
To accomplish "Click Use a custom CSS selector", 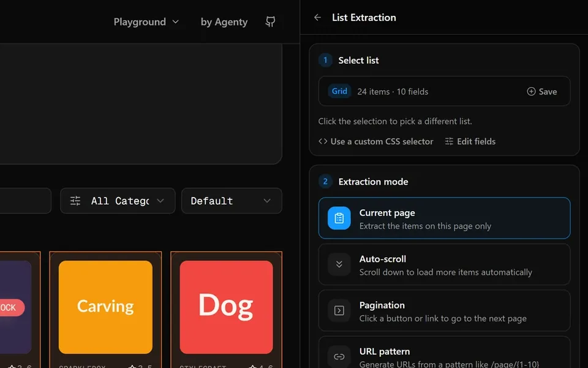I will (x=375, y=141).
